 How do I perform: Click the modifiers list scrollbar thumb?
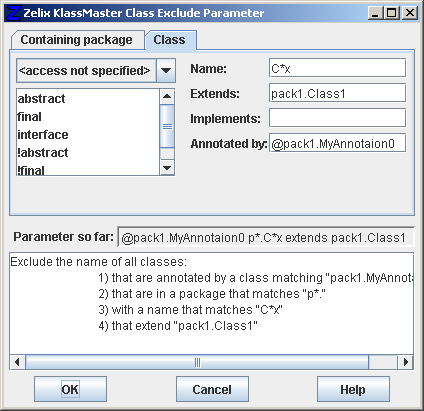pyautogui.click(x=167, y=126)
